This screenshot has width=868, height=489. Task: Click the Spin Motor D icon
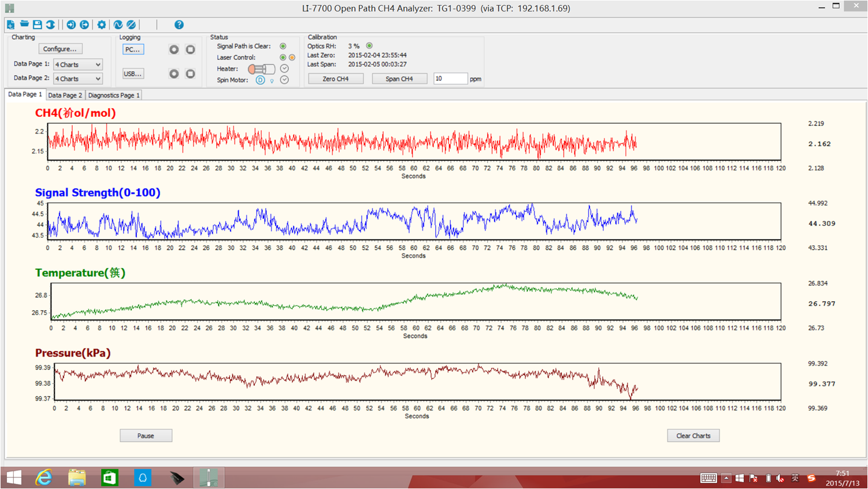[261, 80]
